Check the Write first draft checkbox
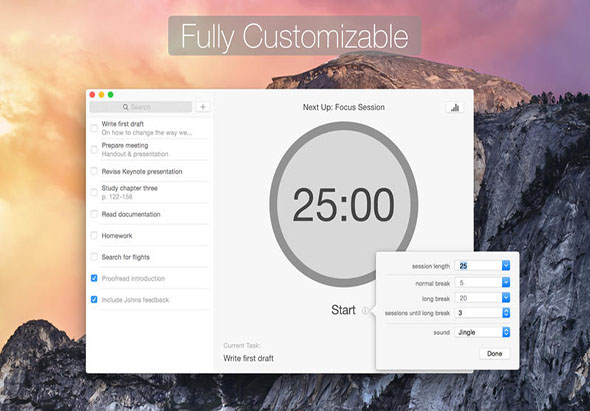This screenshot has width=590, height=411. (94, 128)
